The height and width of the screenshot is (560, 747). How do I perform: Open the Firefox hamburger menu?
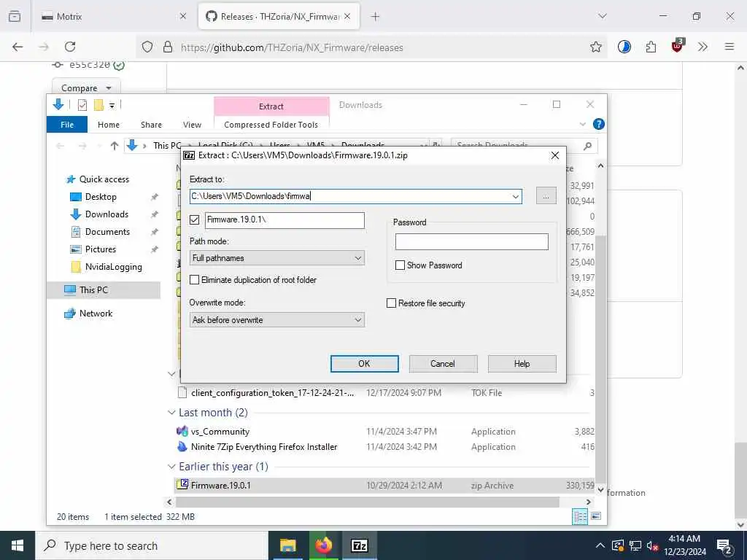(x=729, y=47)
